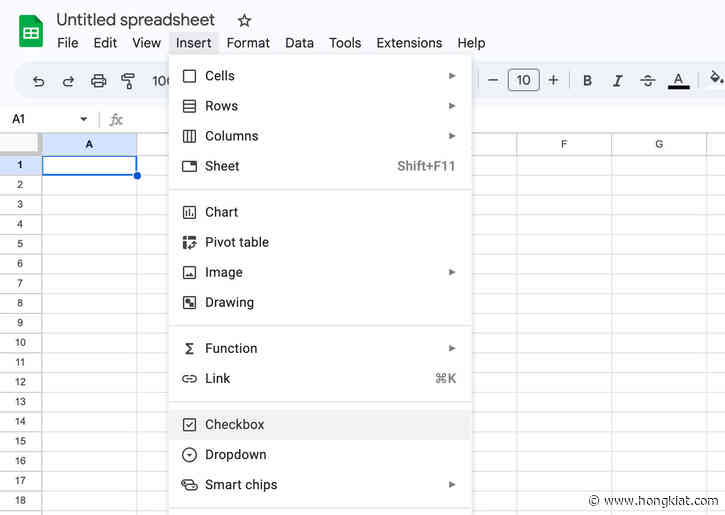Click the Checkbox icon in Insert menu

click(x=189, y=424)
